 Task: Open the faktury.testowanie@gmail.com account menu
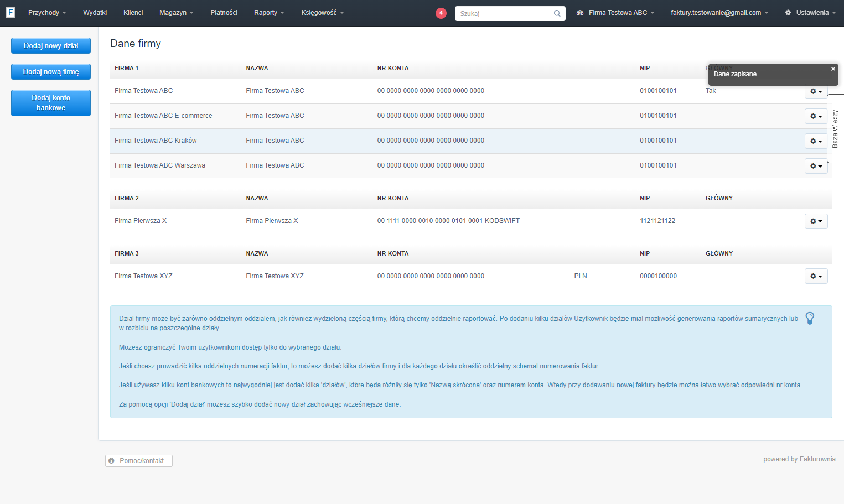pyautogui.click(x=719, y=13)
